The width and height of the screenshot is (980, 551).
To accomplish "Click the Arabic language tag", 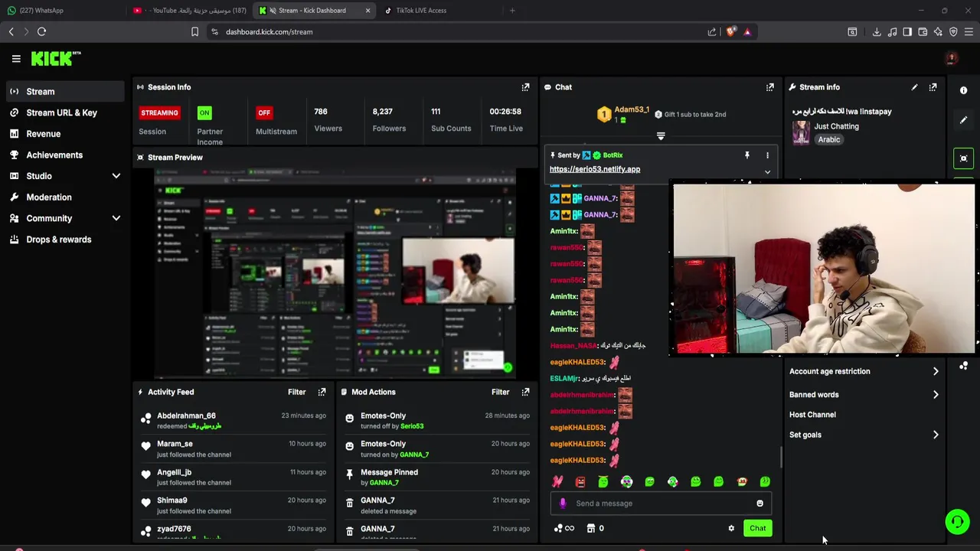I will click(829, 140).
